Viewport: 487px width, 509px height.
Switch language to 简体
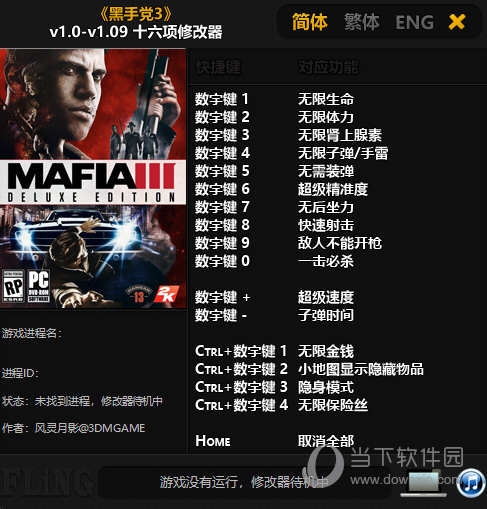click(310, 22)
